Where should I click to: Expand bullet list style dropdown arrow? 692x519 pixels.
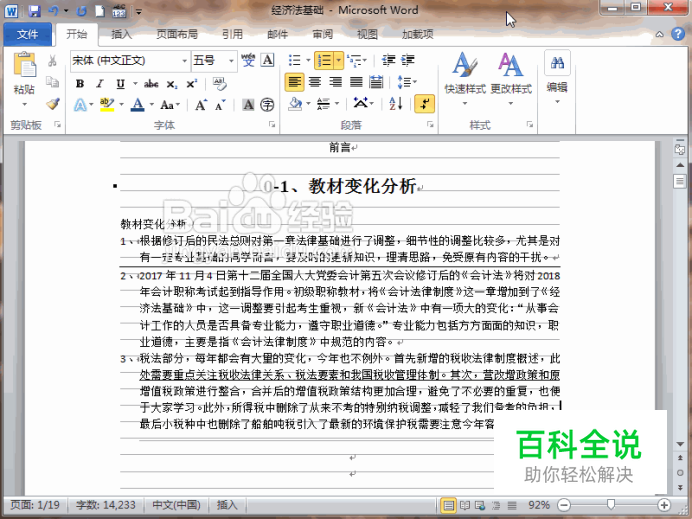[x=308, y=60]
